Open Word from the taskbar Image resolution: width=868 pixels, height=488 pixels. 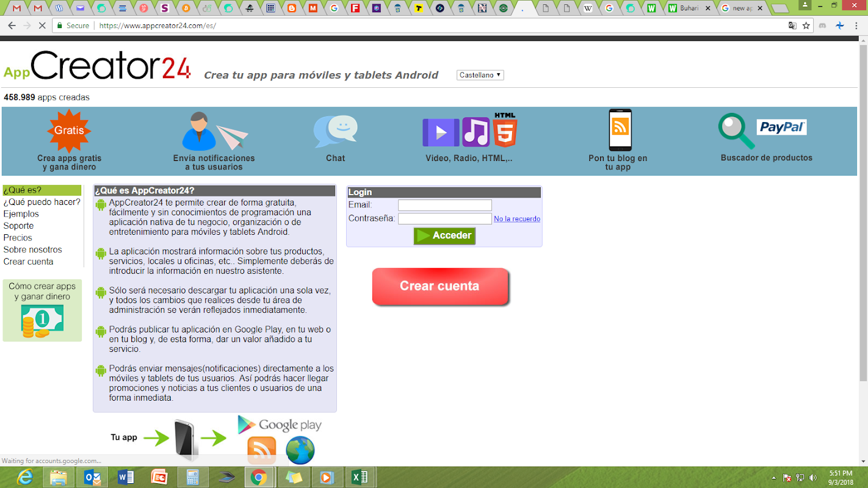pyautogui.click(x=126, y=477)
